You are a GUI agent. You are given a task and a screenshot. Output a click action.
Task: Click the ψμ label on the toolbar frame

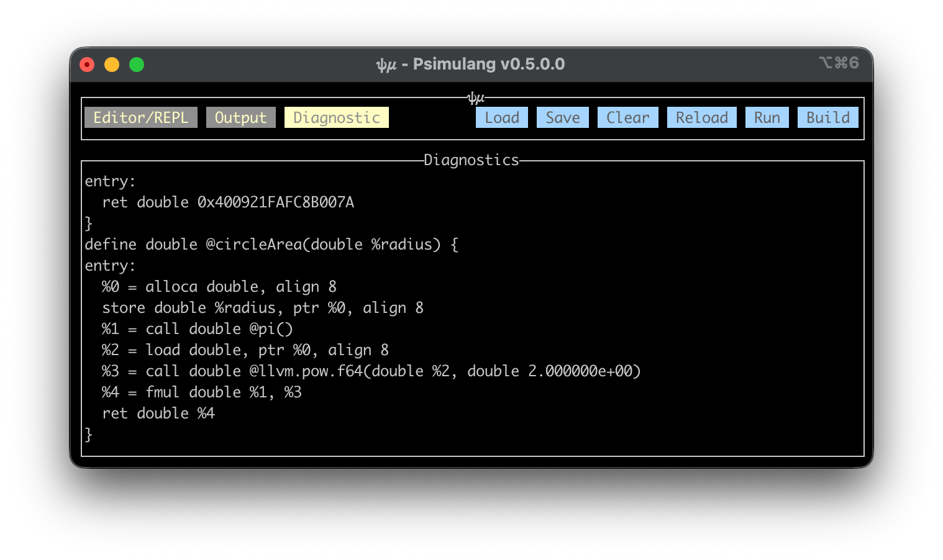point(475,98)
